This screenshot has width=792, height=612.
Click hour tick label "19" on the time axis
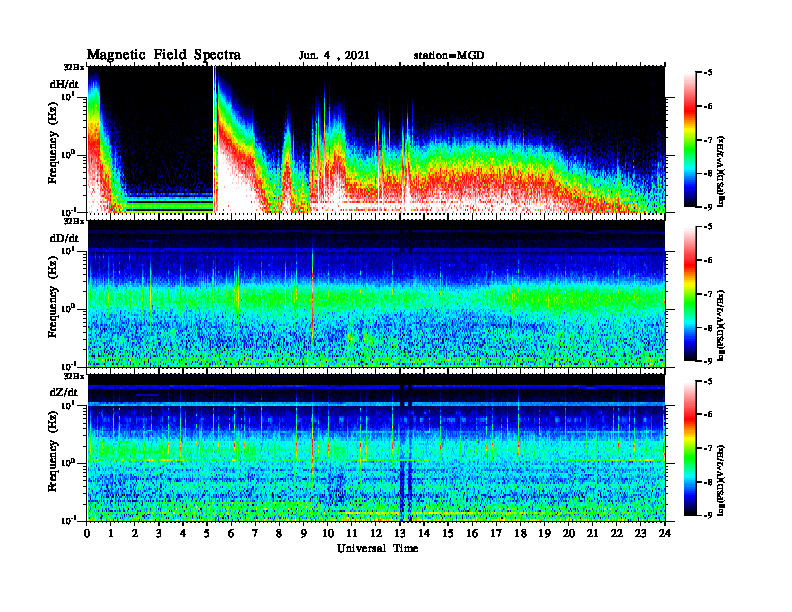tap(544, 533)
